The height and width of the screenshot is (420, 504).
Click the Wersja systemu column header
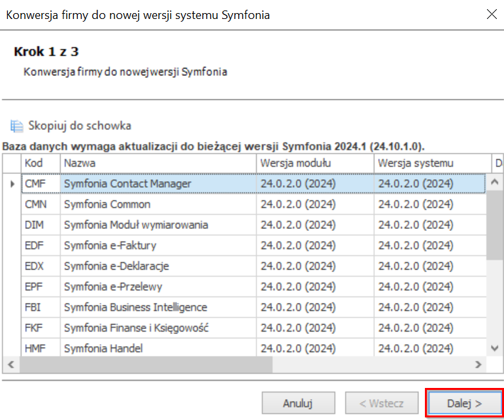point(433,163)
